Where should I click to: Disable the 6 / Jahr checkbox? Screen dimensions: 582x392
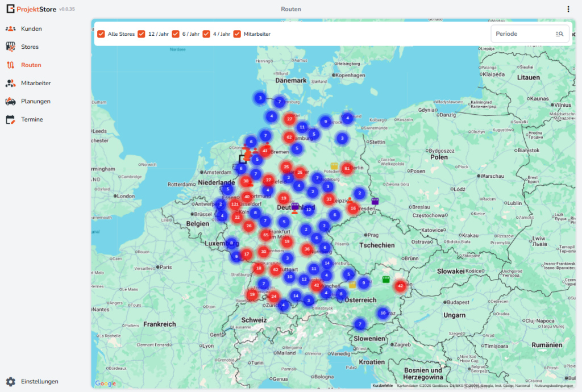pos(176,34)
